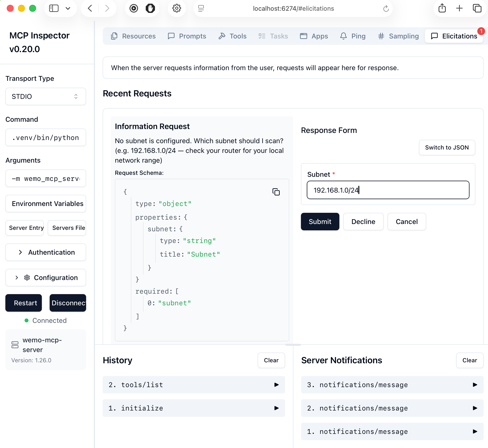Viewport: 488px width, 448px height.
Task: Switch to the Tools tab
Action: pos(233,36)
